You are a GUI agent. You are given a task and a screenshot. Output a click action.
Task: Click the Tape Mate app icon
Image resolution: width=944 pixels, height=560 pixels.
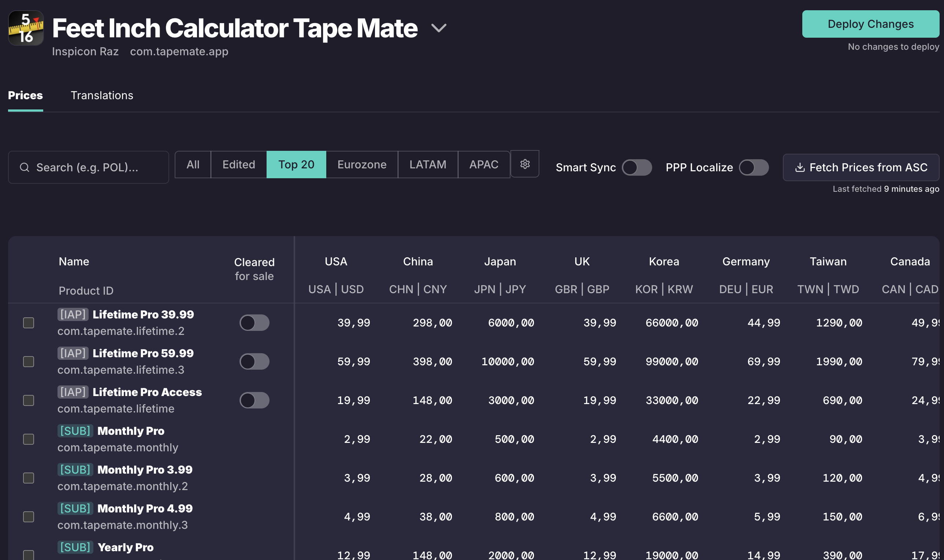(x=26, y=28)
